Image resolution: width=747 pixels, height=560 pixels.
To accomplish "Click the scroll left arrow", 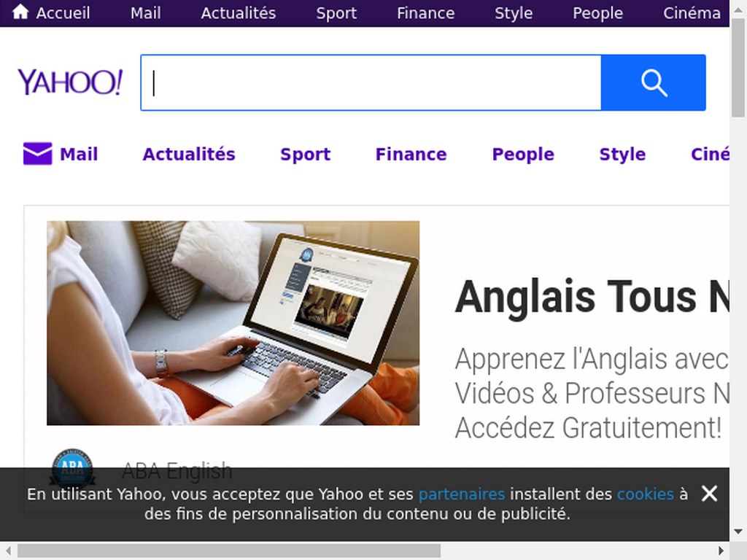I will [8, 551].
